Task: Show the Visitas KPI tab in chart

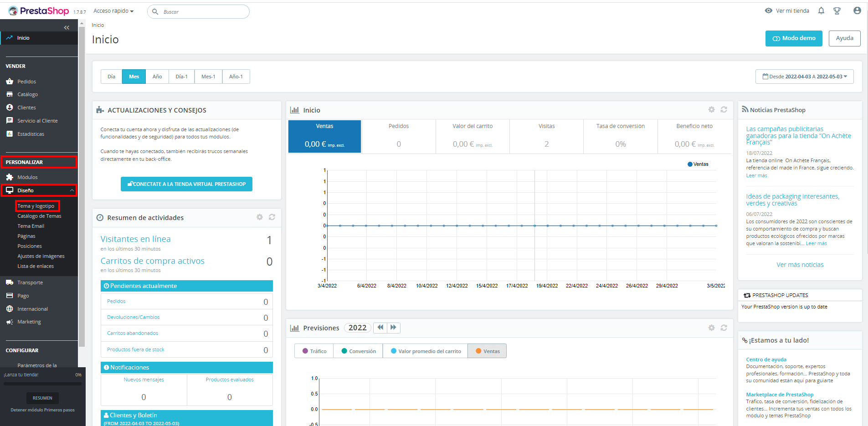Action: click(547, 136)
